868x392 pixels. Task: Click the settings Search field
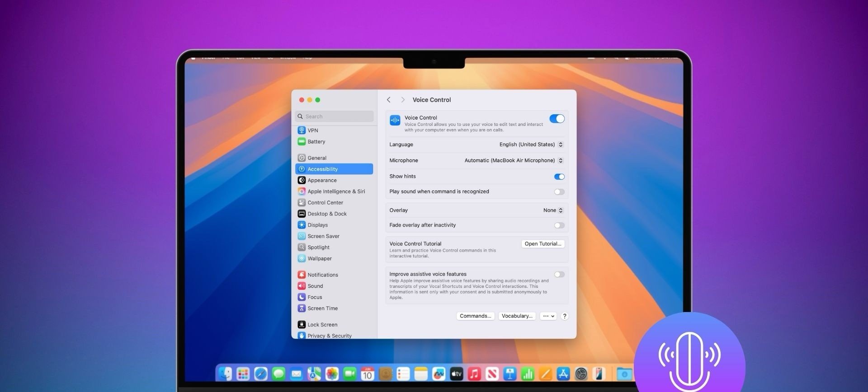(x=334, y=117)
